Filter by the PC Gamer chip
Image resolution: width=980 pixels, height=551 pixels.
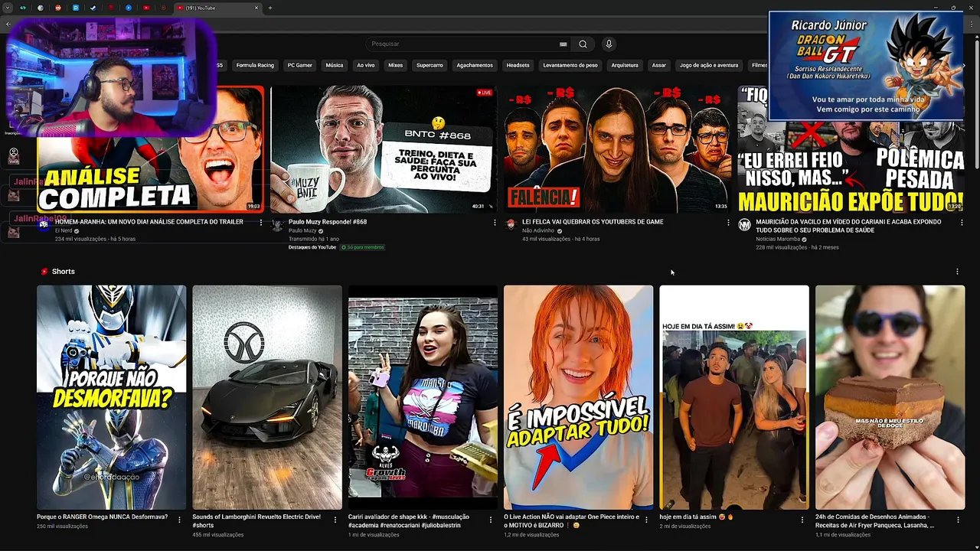pyautogui.click(x=299, y=65)
